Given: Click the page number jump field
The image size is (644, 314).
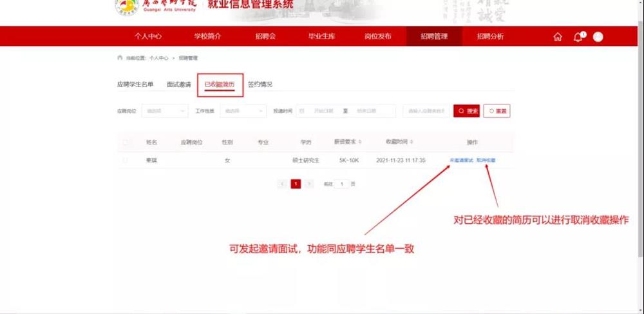Looking at the screenshot, I should click(342, 184).
